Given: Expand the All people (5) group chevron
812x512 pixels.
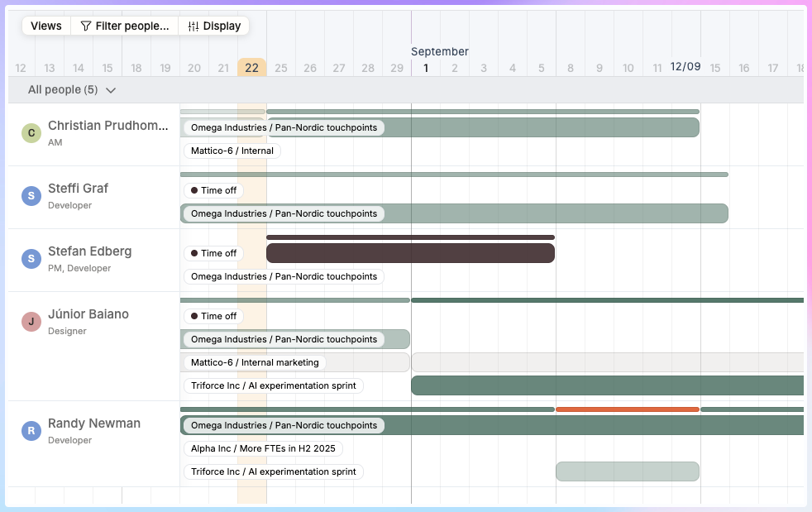Looking at the screenshot, I should click(111, 90).
